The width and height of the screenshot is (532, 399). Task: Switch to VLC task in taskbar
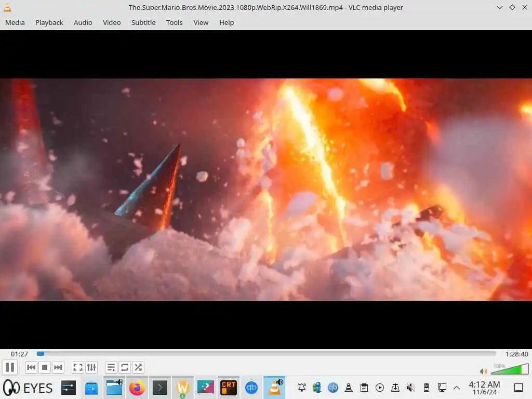click(274, 388)
